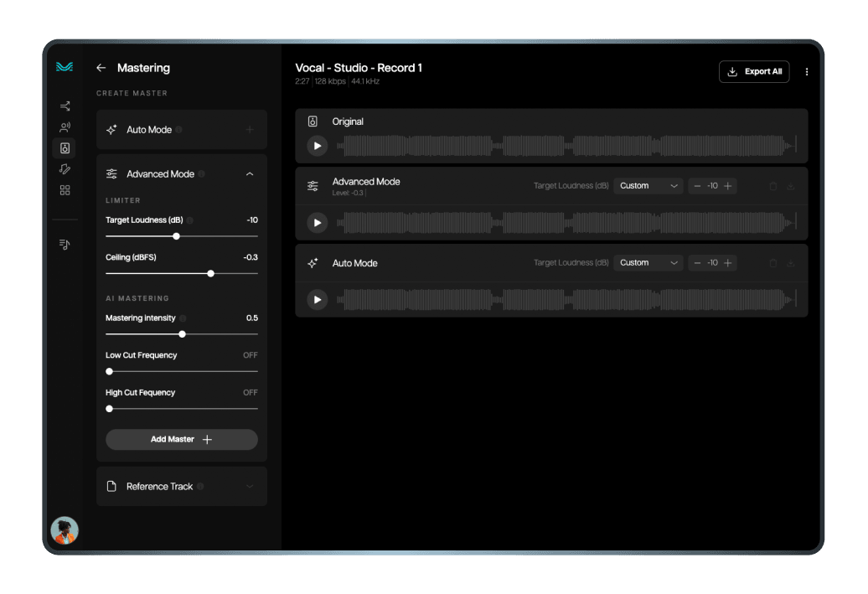Seek in the Original waveform

click(566, 146)
